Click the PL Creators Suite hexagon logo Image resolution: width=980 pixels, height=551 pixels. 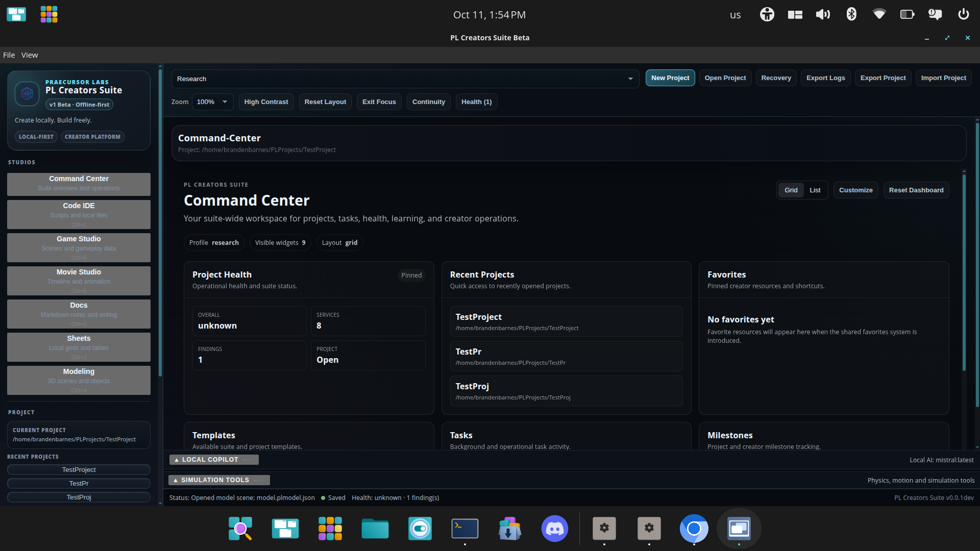point(27,94)
